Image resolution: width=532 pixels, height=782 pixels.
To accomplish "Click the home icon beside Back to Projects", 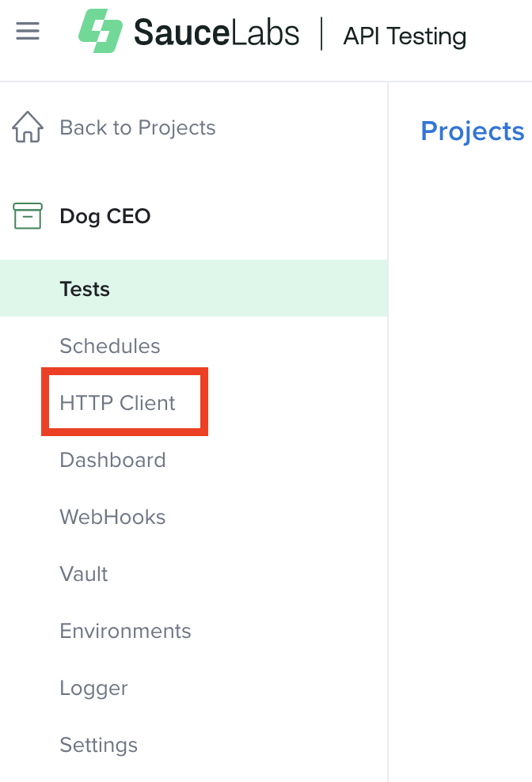I will (x=28, y=127).
